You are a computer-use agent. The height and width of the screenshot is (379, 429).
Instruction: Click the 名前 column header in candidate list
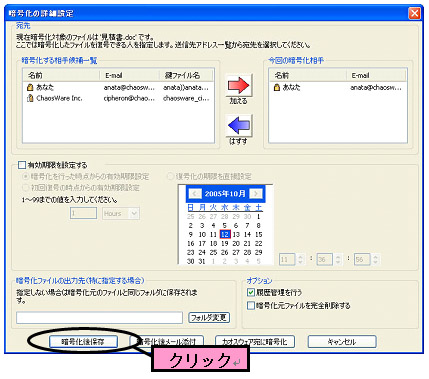[x=61, y=75]
